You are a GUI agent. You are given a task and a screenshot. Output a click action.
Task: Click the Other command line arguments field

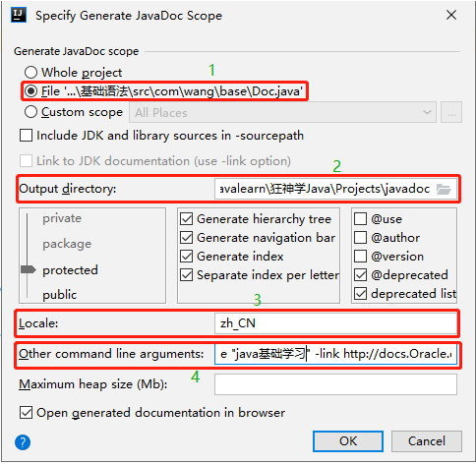coord(335,354)
